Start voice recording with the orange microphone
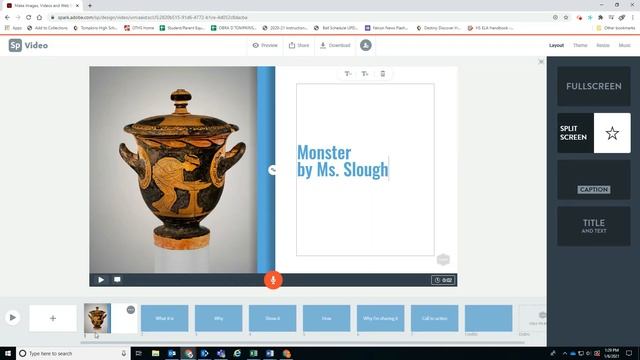Screen dimensions: 640x360 pyautogui.click(x=273, y=280)
